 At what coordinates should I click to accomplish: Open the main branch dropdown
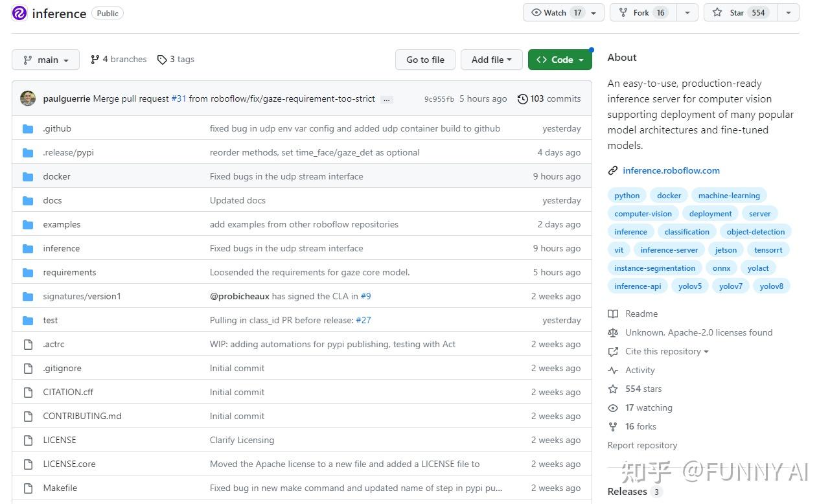click(45, 60)
